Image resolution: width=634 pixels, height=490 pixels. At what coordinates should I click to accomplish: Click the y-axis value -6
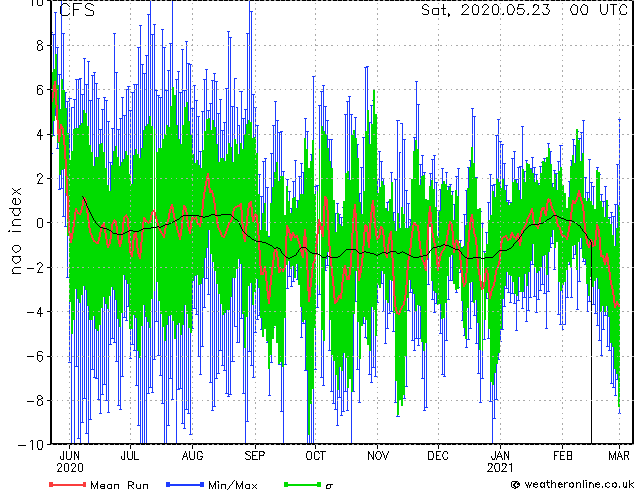click(35, 356)
